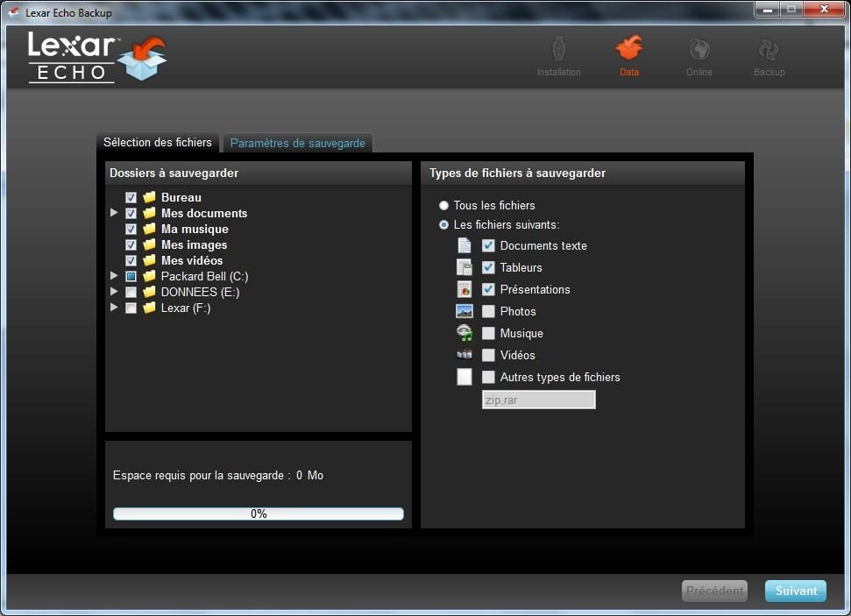Enable the Photos file type checkbox
This screenshot has height=616, width=851.
pos(488,311)
